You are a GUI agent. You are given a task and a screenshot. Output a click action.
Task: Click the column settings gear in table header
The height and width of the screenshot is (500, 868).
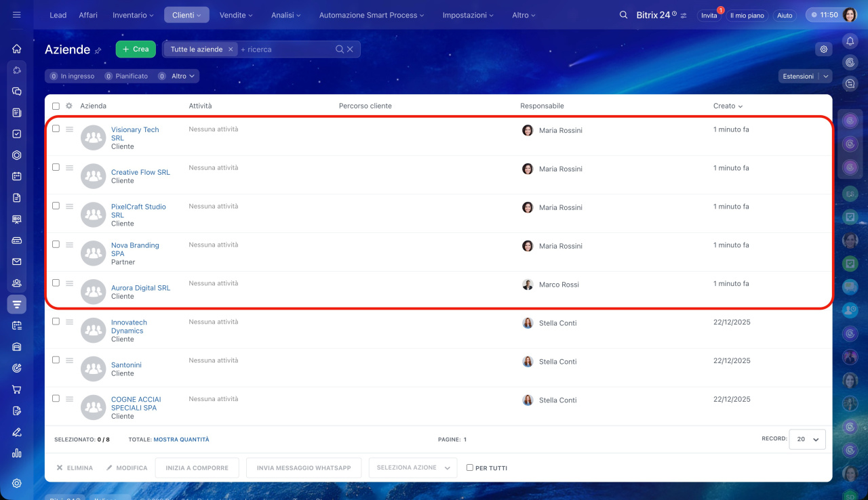[x=69, y=106]
